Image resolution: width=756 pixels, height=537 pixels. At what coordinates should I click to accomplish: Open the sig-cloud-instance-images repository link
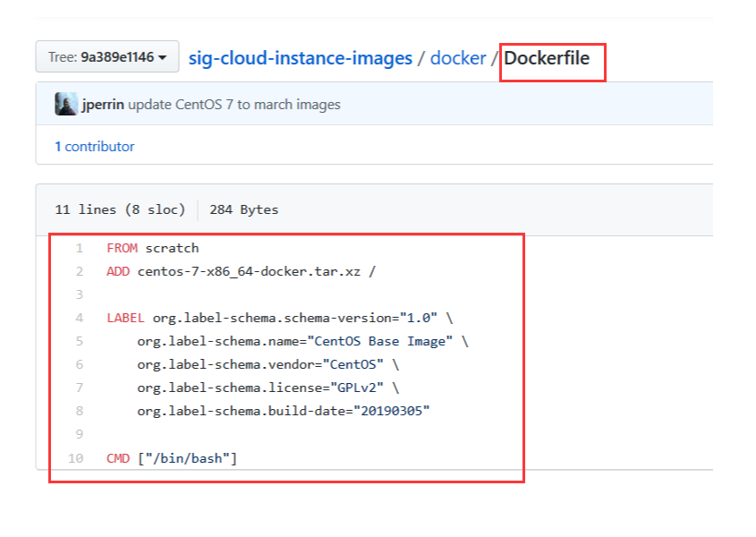point(301,58)
